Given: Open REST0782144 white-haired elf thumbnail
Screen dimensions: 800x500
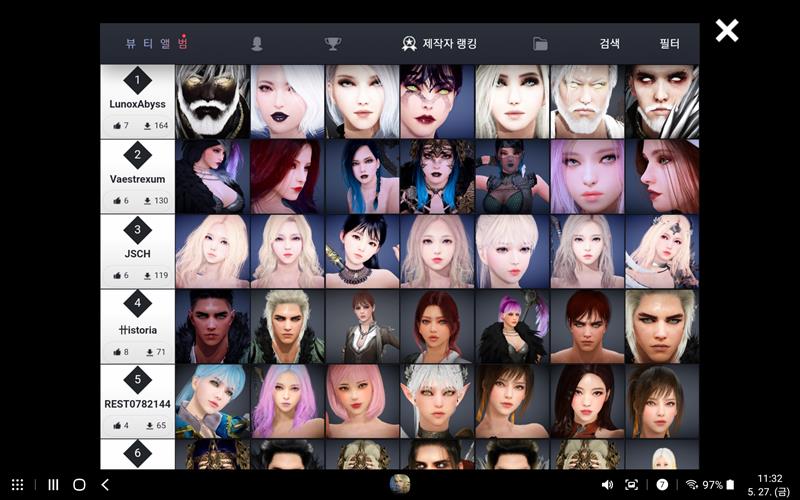Looking at the screenshot, I should [437, 402].
